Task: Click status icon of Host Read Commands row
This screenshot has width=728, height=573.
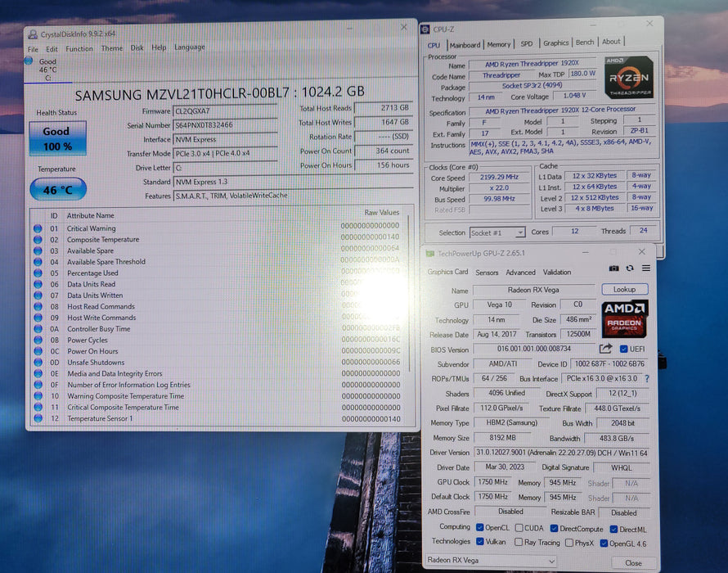Action: 38,307
